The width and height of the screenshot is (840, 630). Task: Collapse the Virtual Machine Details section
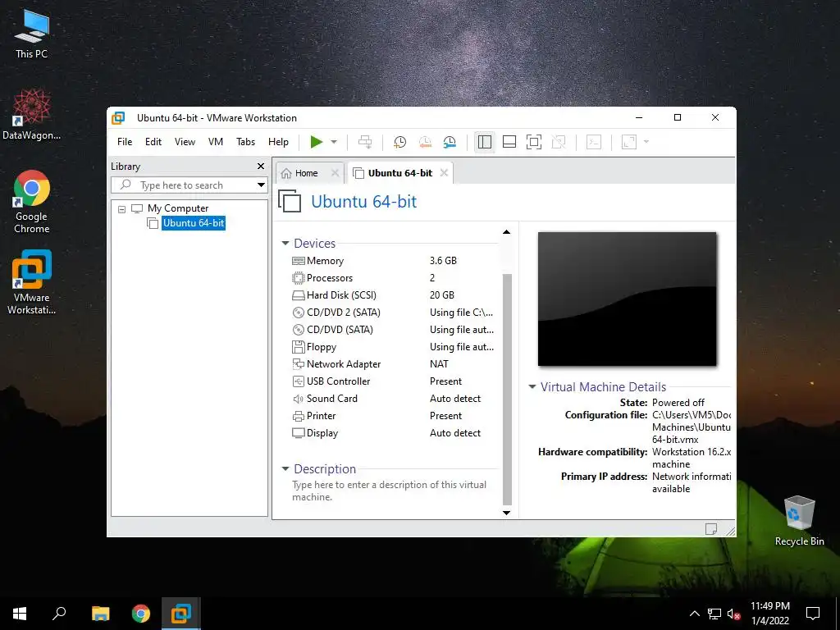click(x=532, y=387)
